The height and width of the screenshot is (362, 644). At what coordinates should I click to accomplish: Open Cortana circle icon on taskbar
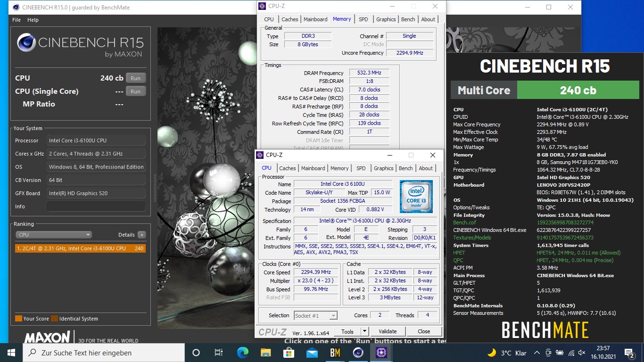pos(196,353)
